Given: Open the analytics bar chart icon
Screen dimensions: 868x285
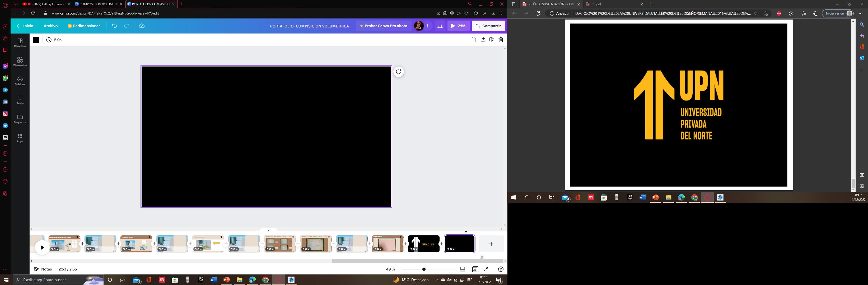Looking at the screenshot, I should [x=440, y=26].
